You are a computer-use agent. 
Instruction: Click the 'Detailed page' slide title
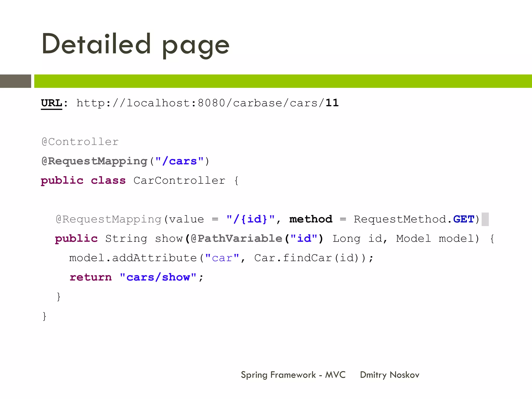(135, 45)
